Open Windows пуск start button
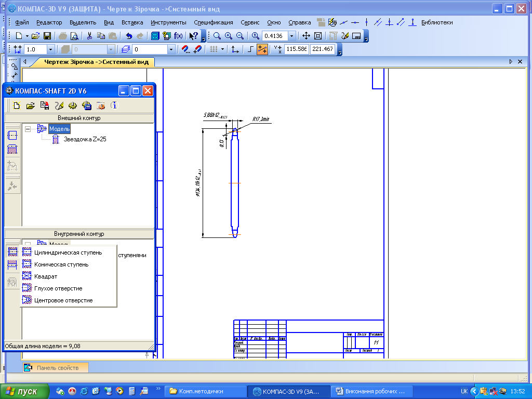This screenshot has width=532, height=399. [x=24, y=391]
